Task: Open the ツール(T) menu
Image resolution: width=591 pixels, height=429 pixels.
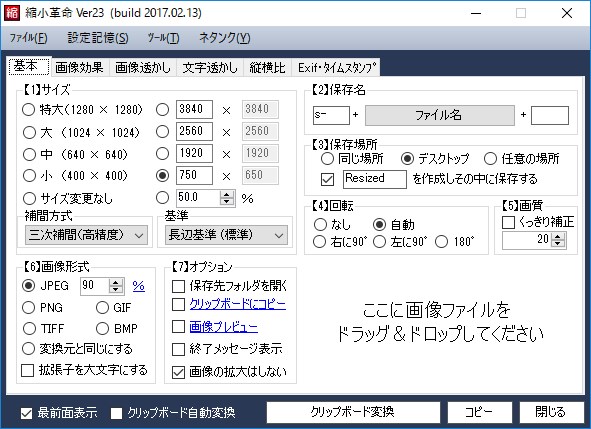Action: click(163, 38)
